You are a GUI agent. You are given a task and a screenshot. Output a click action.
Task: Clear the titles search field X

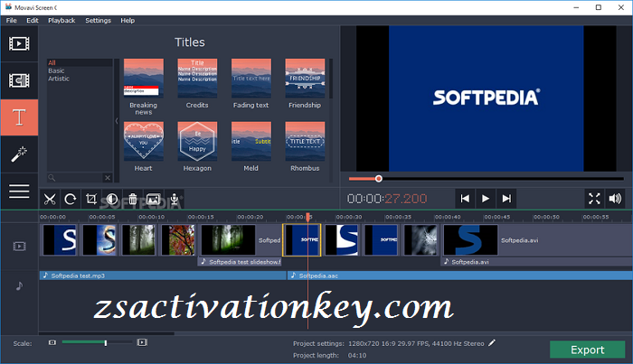tap(108, 178)
